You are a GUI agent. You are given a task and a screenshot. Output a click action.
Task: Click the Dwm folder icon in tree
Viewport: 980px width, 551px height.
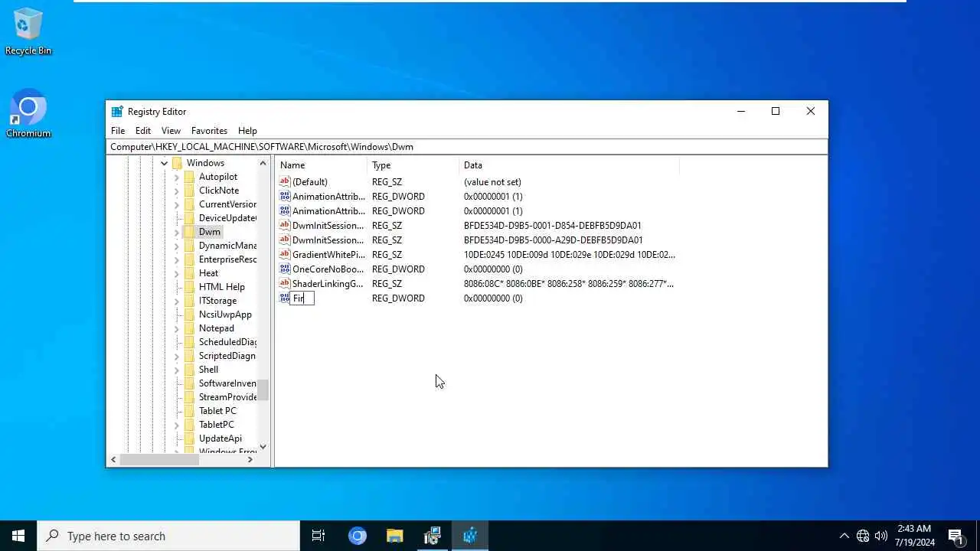pyautogui.click(x=190, y=232)
